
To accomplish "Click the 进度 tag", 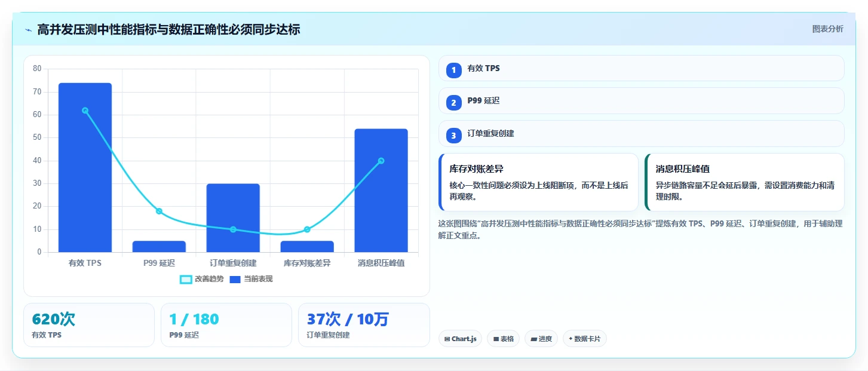I will 541,339.
